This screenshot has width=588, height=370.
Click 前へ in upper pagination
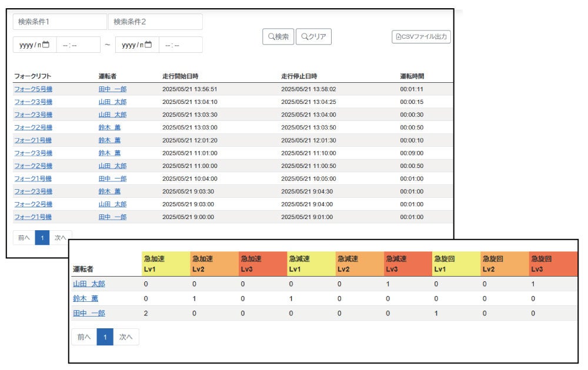(x=24, y=238)
